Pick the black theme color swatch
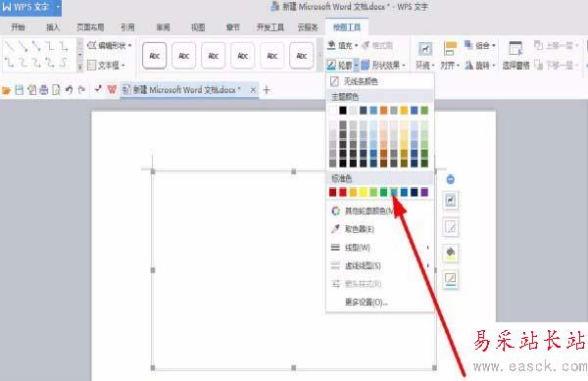 click(x=343, y=110)
